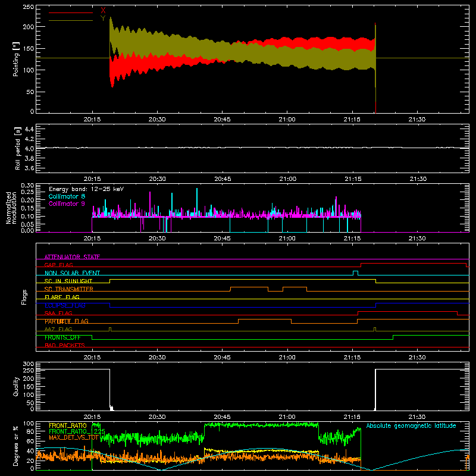This screenshot has width=476, height=476.
Task: Click the 150 tick on Pointing axis
Action: (x=29, y=48)
